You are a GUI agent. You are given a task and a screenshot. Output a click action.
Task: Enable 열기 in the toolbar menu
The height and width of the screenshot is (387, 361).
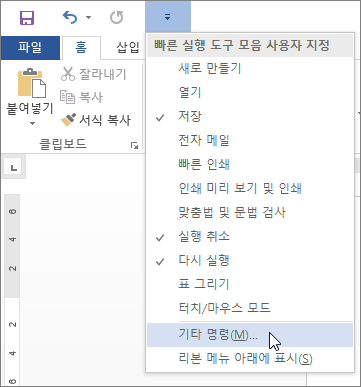pyautogui.click(x=250, y=92)
